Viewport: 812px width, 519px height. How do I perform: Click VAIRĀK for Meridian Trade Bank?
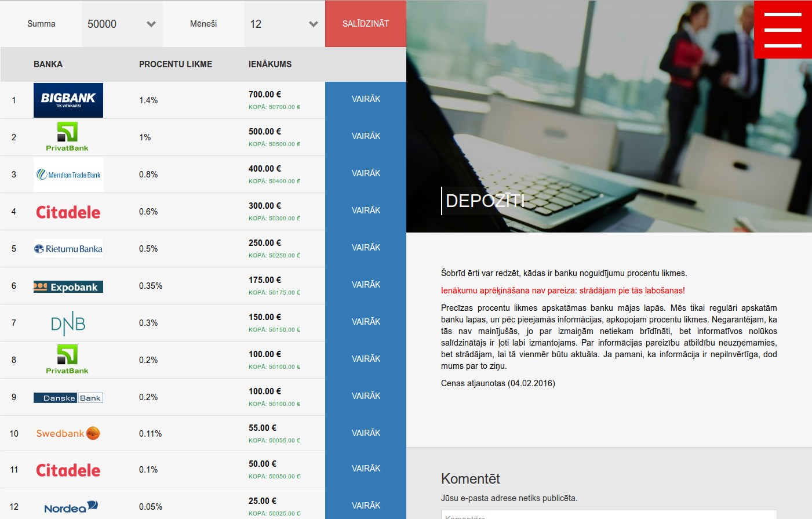[366, 174]
